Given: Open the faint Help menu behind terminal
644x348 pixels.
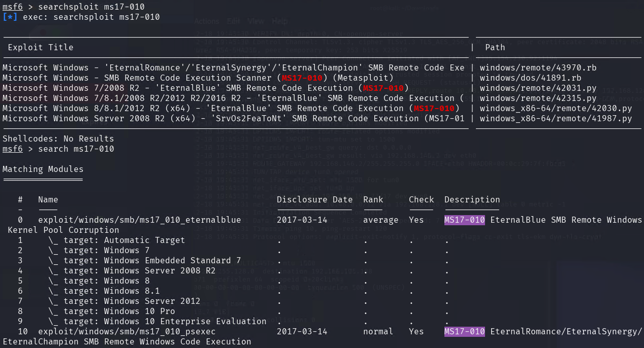Looking at the screenshot, I should pos(279,21).
